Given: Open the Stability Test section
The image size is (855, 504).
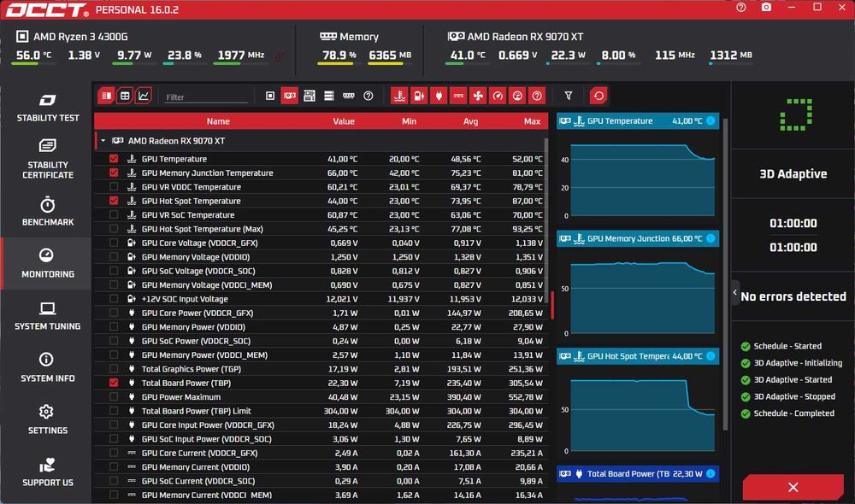Looking at the screenshot, I should (x=47, y=108).
